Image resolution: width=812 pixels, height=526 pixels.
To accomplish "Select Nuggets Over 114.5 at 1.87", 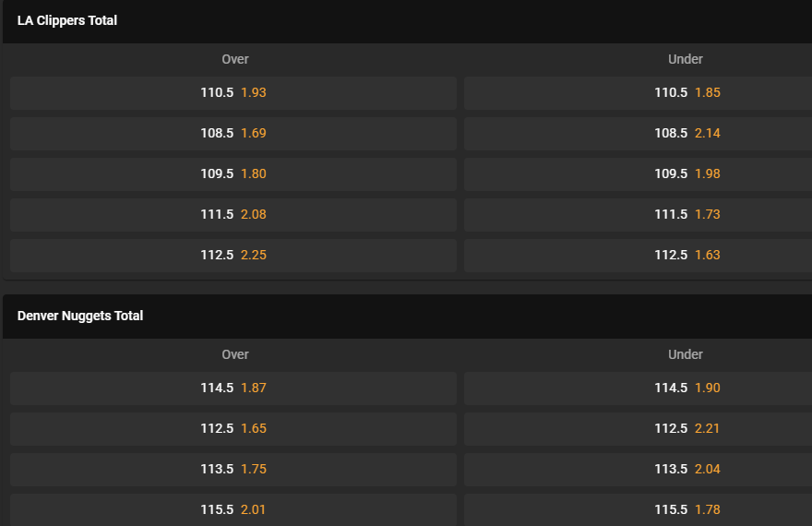I will 233,389.
